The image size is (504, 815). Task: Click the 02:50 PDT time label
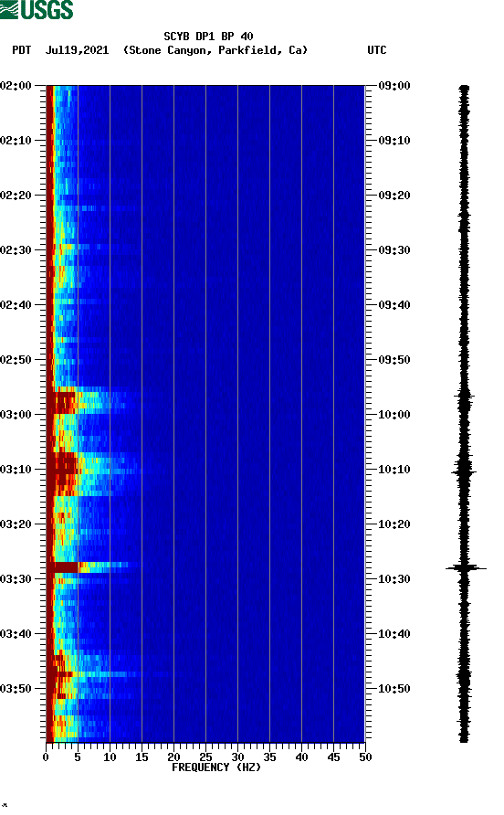(16, 360)
